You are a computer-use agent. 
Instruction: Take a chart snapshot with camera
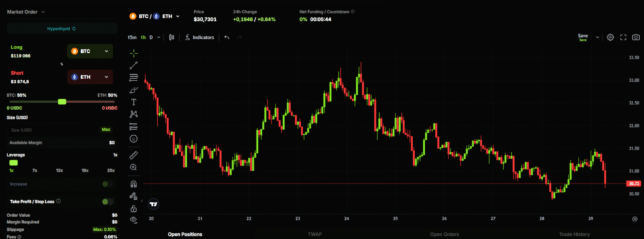(x=636, y=37)
